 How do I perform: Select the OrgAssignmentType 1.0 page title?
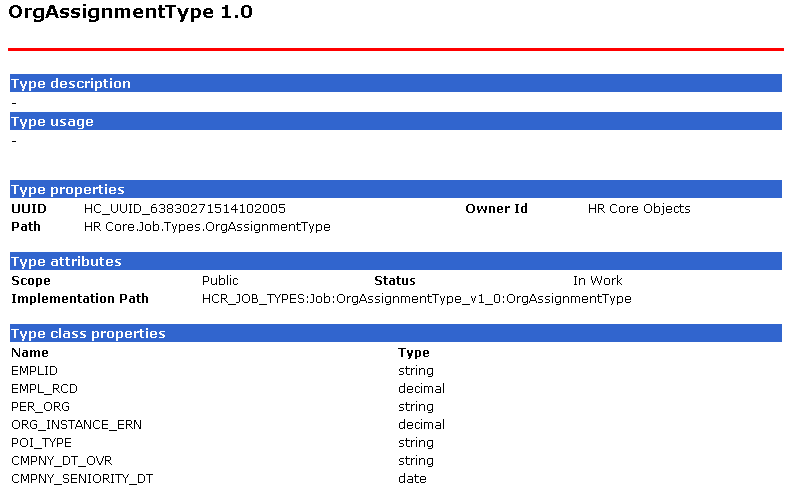point(130,12)
